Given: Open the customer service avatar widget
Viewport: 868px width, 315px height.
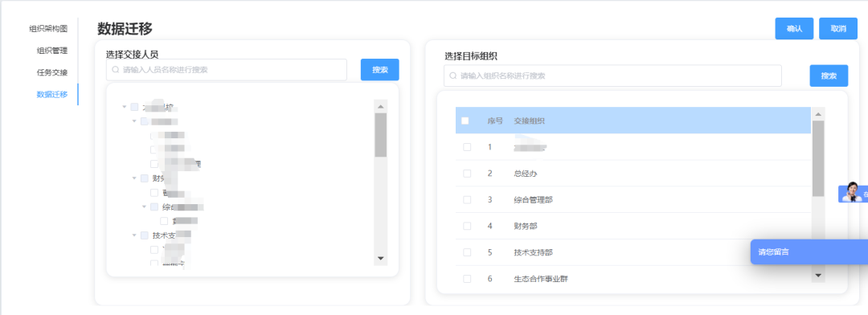Looking at the screenshot, I should [x=853, y=192].
